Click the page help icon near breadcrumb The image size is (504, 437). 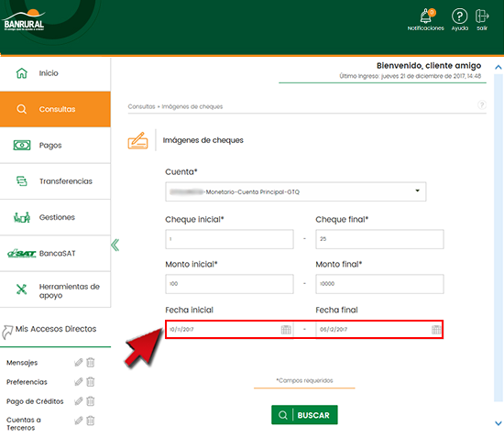tap(481, 104)
